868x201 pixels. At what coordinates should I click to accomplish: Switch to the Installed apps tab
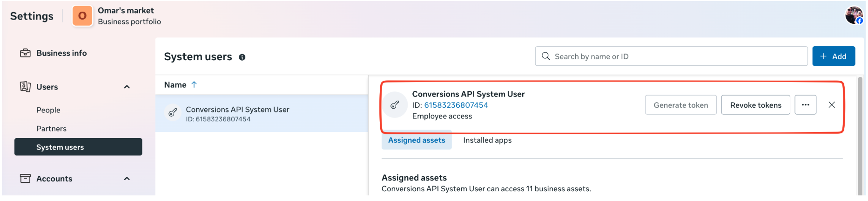pyautogui.click(x=487, y=140)
